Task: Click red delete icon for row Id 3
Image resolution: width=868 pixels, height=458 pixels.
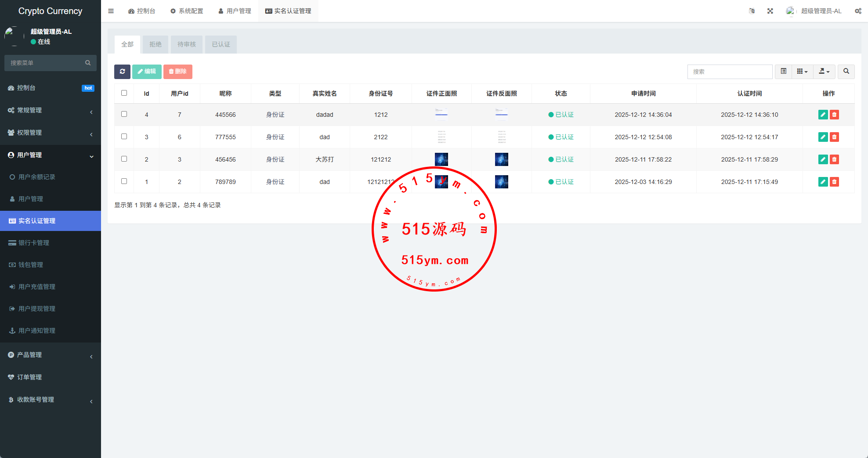Action: pos(834,137)
